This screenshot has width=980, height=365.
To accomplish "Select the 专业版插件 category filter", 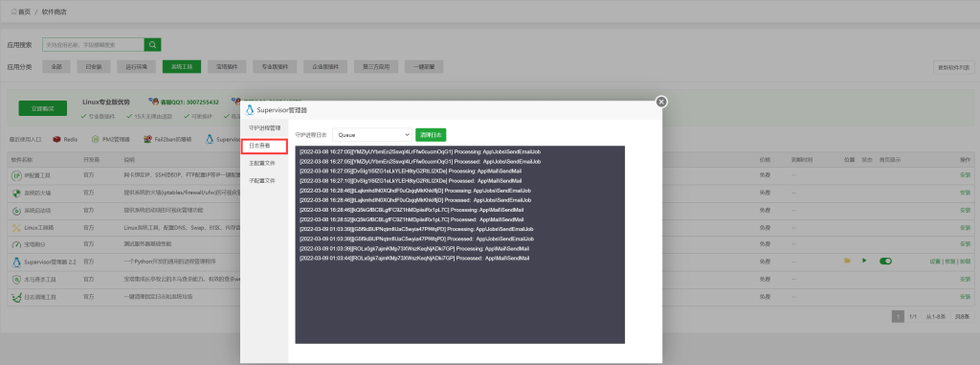I will pos(275,66).
